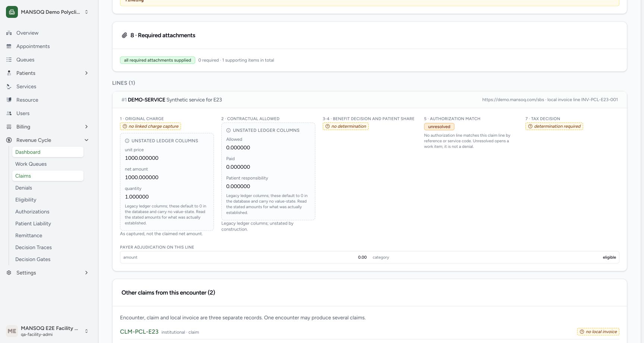Click the 'eligible' category value
This screenshot has height=343, width=644.
point(609,257)
